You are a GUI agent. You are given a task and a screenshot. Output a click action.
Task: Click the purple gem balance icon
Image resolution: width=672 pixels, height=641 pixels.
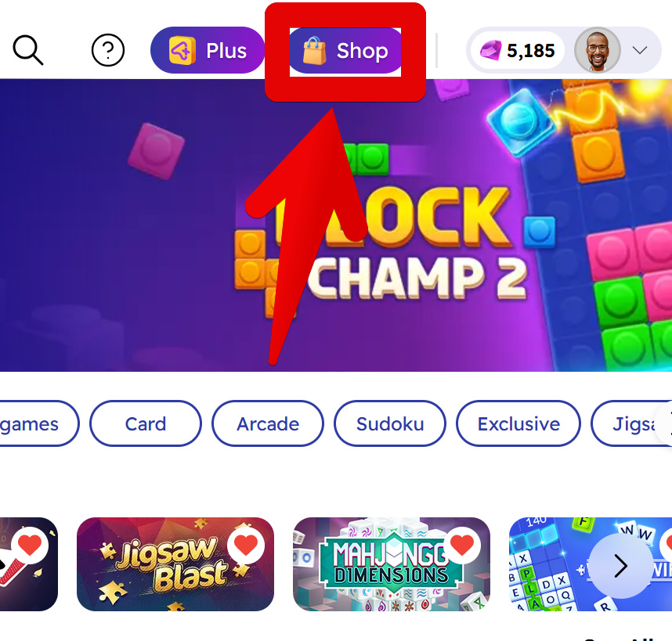click(490, 51)
